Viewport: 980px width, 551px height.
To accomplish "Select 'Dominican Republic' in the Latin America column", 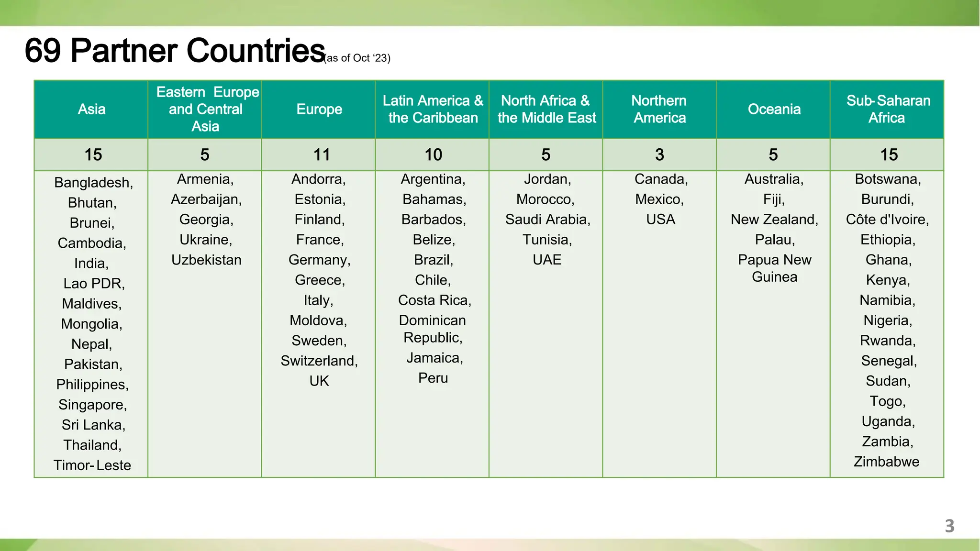I will pos(433,329).
